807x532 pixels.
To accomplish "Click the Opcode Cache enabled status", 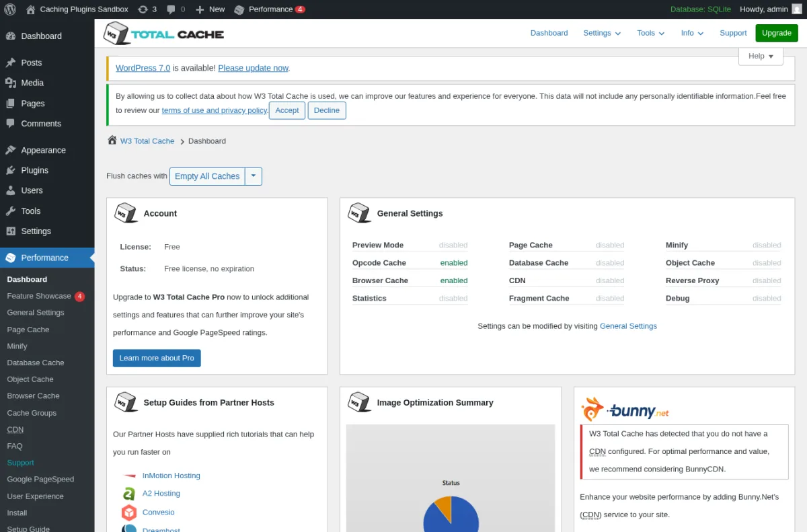I will tap(454, 263).
